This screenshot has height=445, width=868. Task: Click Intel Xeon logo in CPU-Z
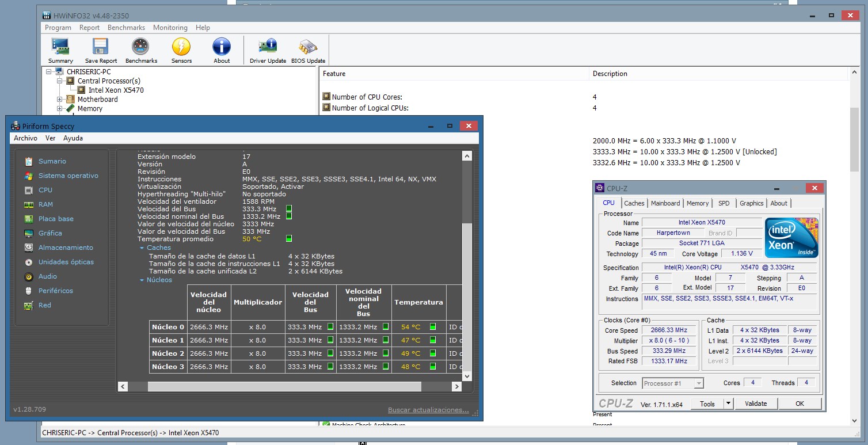[792, 238]
